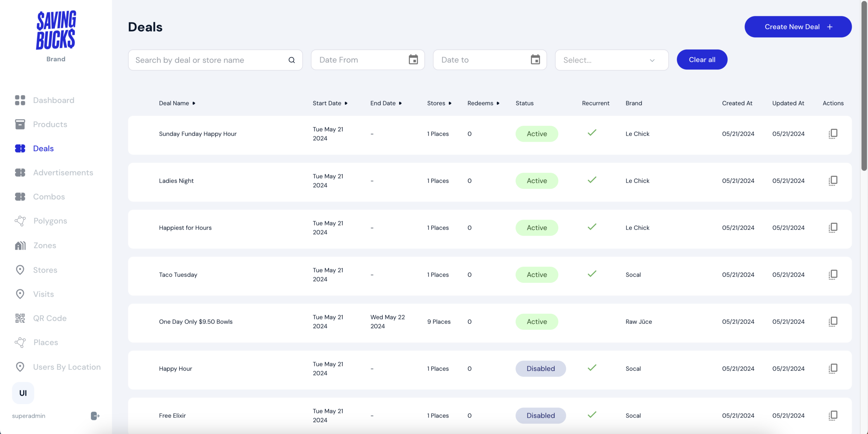This screenshot has height=434, width=868.
Task: Click the page vertical scrollbar
Action: (864, 85)
